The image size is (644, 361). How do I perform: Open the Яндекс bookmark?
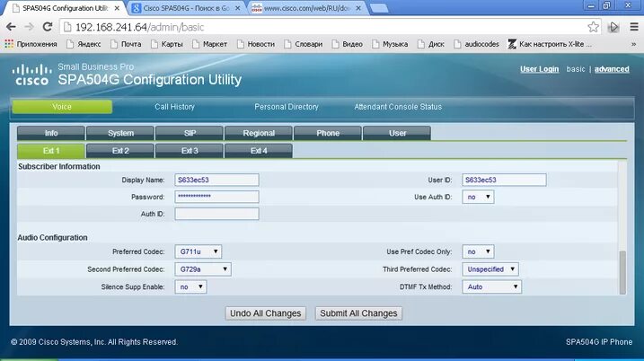[84, 44]
